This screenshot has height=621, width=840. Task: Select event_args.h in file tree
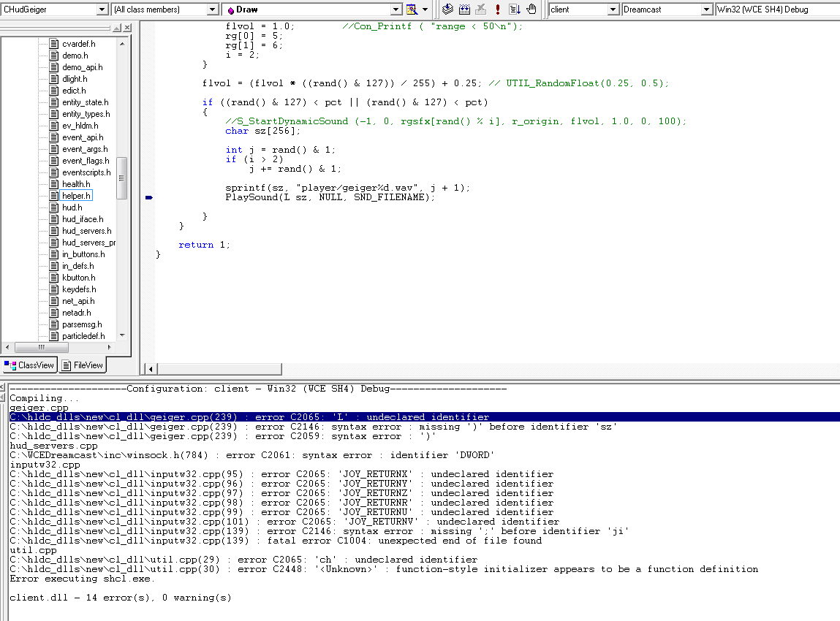(85, 149)
